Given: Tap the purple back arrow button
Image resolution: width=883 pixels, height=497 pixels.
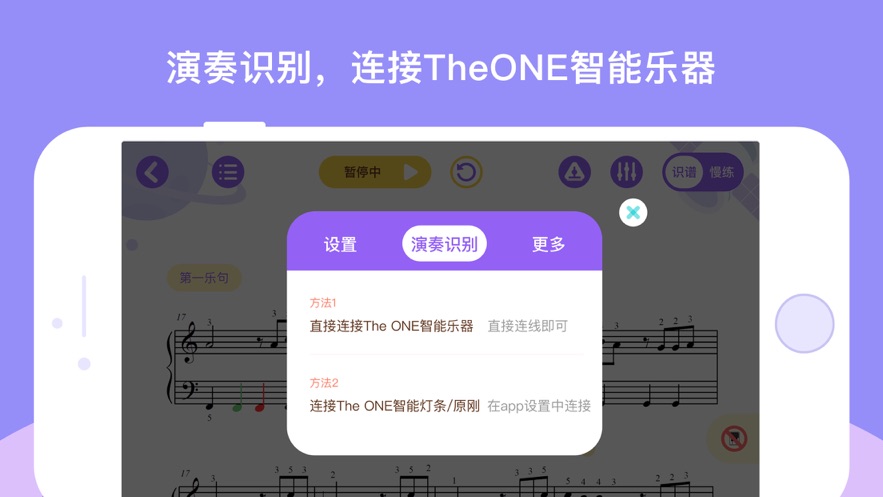Looking at the screenshot, I should point(152,172).
